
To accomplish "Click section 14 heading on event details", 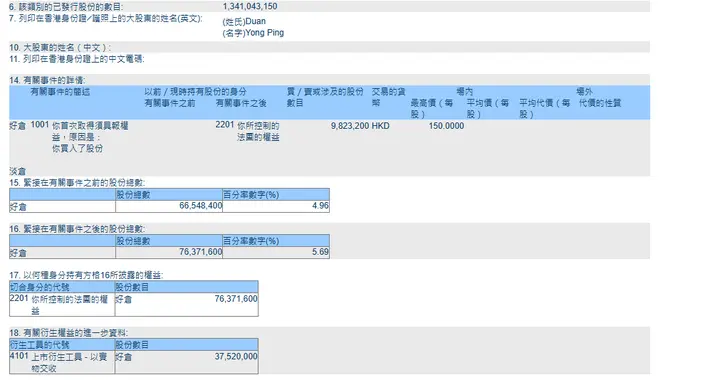I will 47,80.
